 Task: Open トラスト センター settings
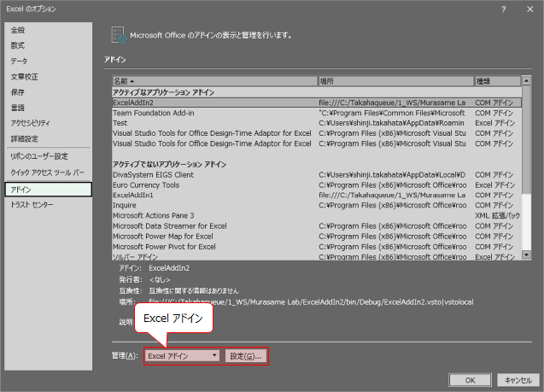point(48,205)
